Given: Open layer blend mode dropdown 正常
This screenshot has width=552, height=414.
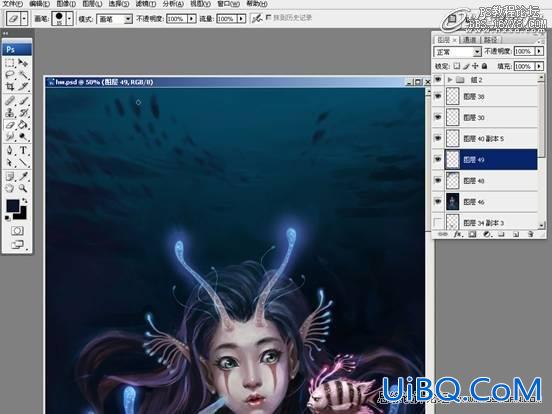Looking at the screenshot, I should tap(477, 52).
